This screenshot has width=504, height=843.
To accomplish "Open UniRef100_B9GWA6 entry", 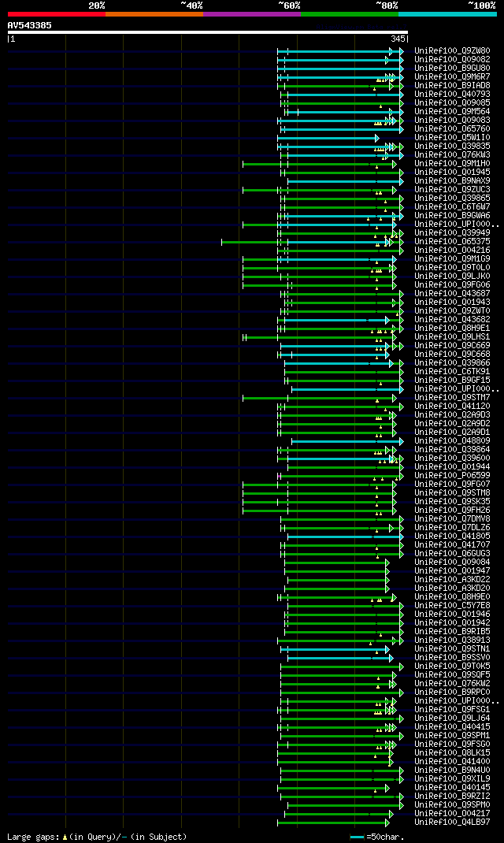I will click(452, 216).
